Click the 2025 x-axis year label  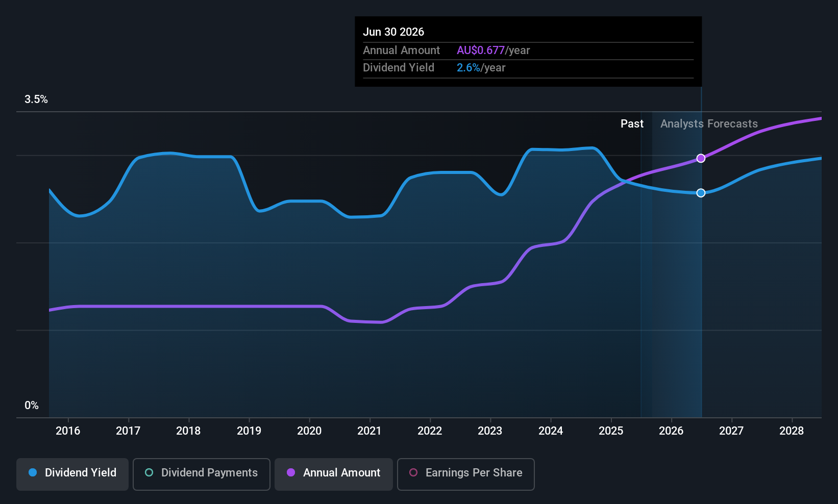pyautogui.click(x=611, y=431)
